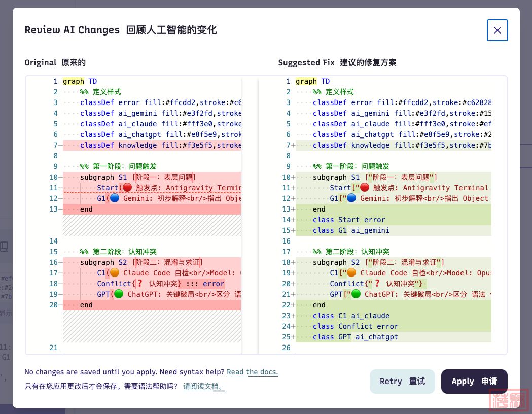Click the divider between the diff panes
The height and width of the screenshot is (414, 532).
pyautogui.click(x=250, y=213)
